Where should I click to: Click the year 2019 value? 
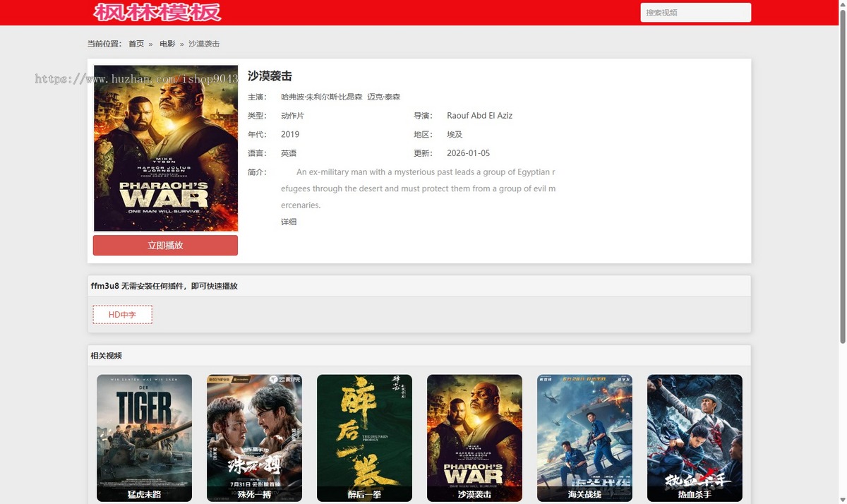(290, 134)
